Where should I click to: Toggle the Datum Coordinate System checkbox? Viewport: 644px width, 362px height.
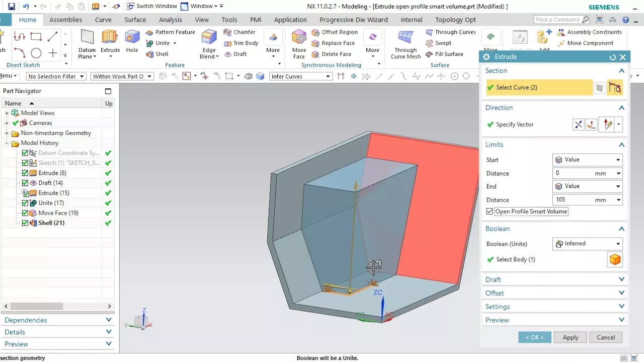(x=25, y=153)
